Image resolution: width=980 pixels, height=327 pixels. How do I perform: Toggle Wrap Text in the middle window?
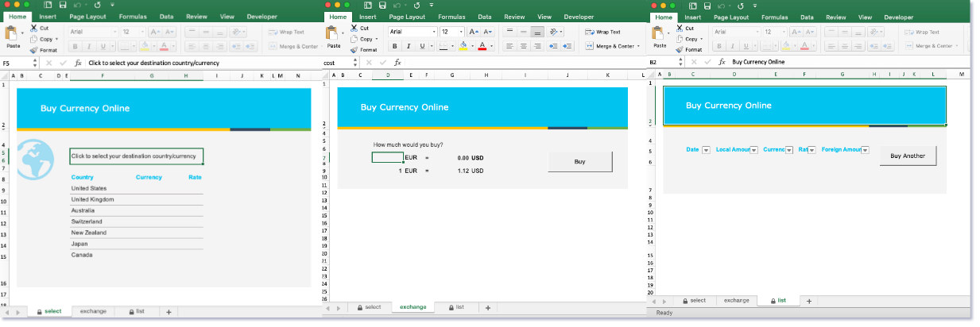(602, 32)
